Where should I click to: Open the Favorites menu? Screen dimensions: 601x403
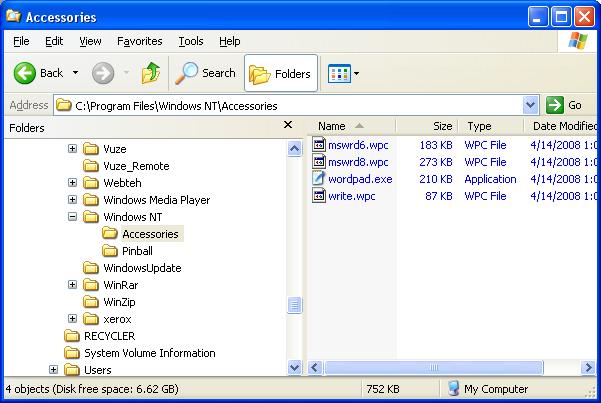pyautogui.click(x=140, y=41)
